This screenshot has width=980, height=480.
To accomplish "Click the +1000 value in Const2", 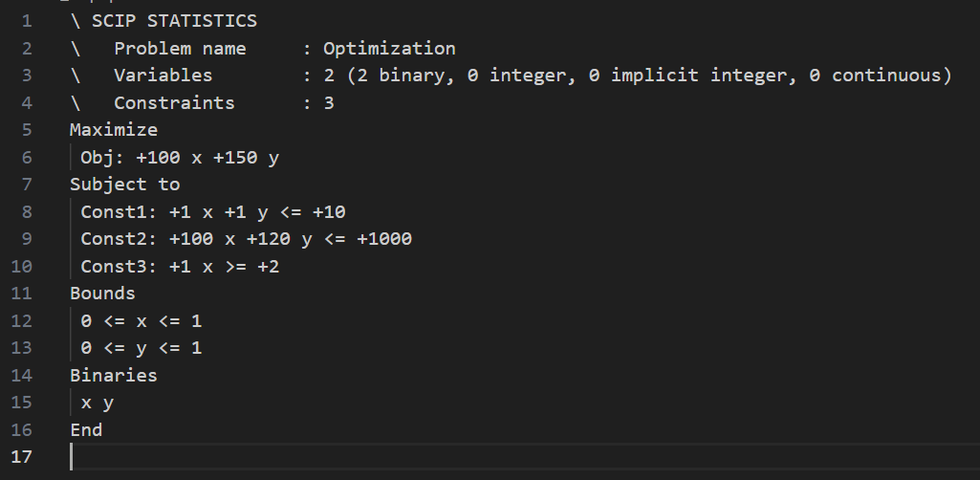I will tap(384, 239).
